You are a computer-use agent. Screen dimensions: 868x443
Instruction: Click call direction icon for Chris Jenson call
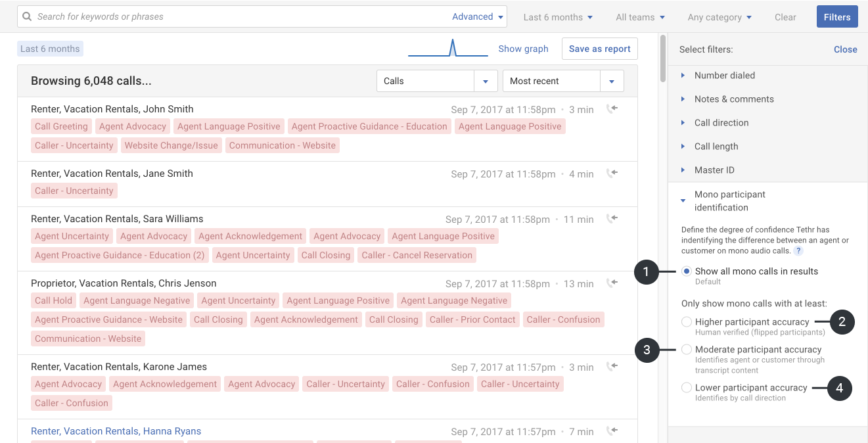[612, 283]
